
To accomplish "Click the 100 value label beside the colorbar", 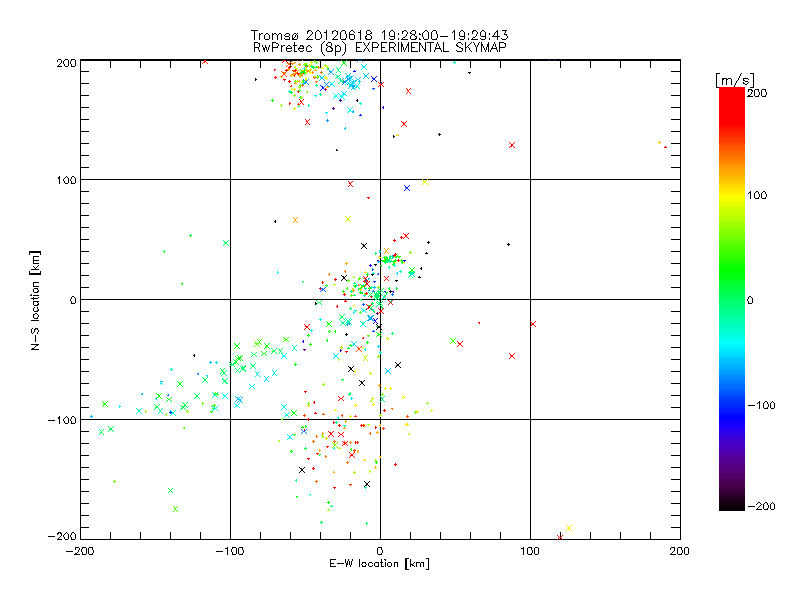I will pos(757,195).
